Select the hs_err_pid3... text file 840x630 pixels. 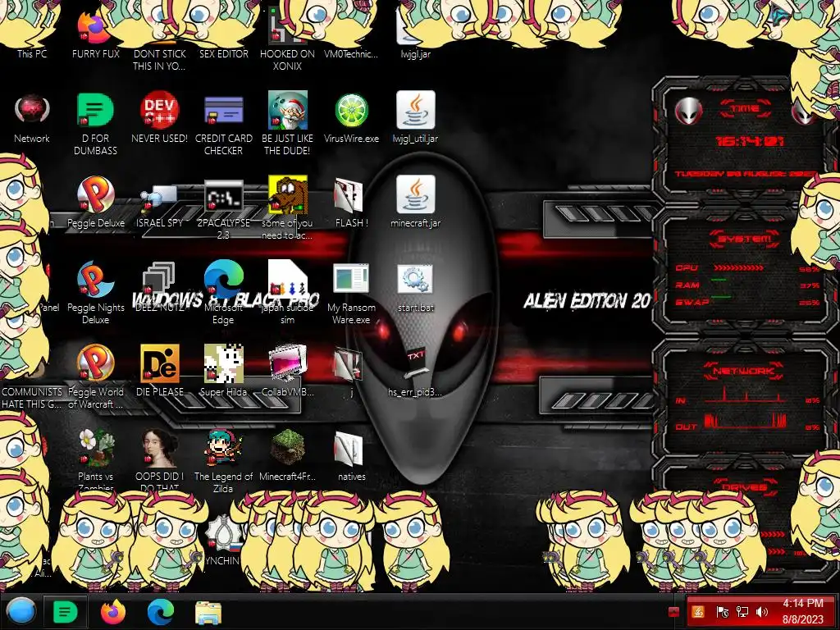[x=415, y=372]
